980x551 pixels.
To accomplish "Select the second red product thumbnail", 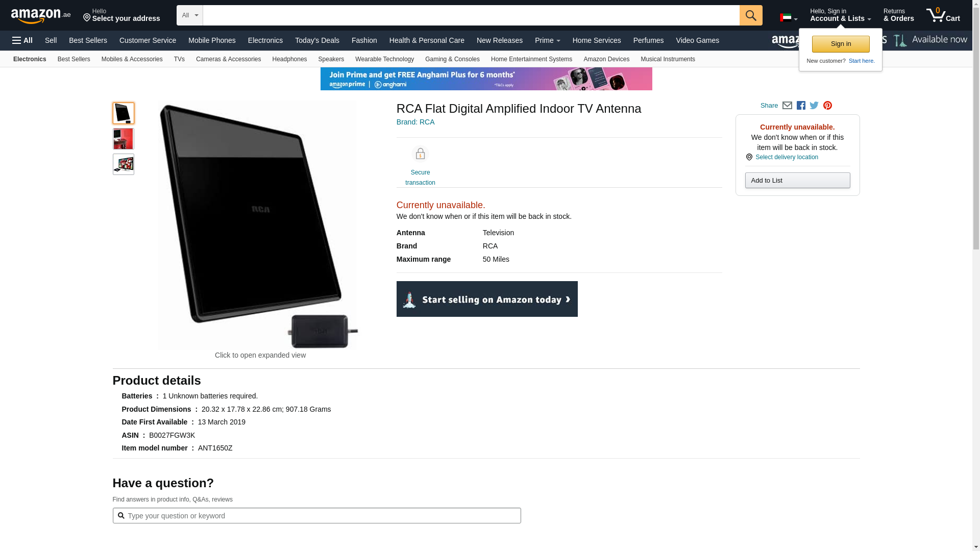I will click(x=123, y=139).
